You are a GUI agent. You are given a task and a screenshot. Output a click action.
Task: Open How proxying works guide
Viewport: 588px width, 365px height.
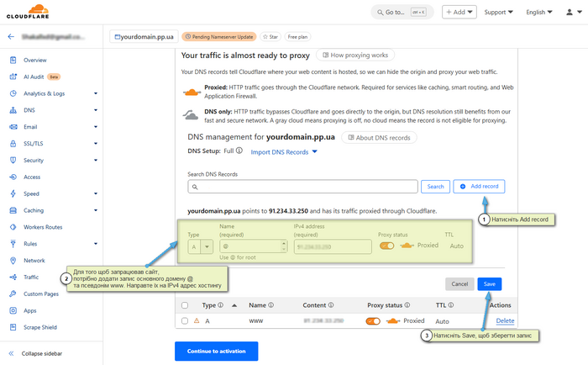355,56
